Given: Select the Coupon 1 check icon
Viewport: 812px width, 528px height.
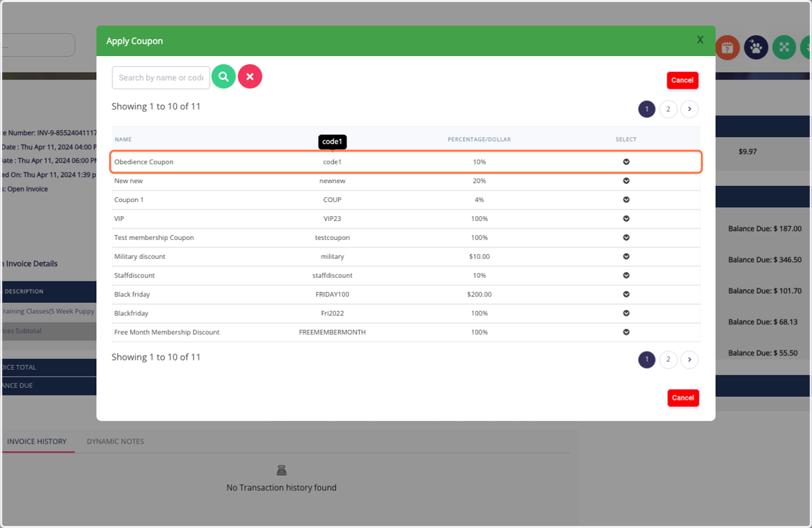Looking at the screenshot, I should [x=626, y=200].
